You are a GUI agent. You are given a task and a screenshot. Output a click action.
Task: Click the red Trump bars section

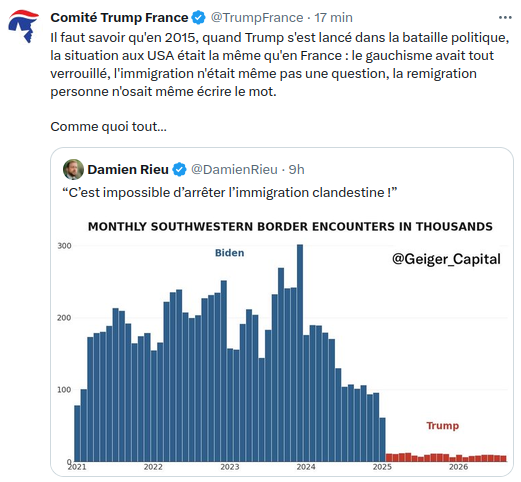pos(446,457)
